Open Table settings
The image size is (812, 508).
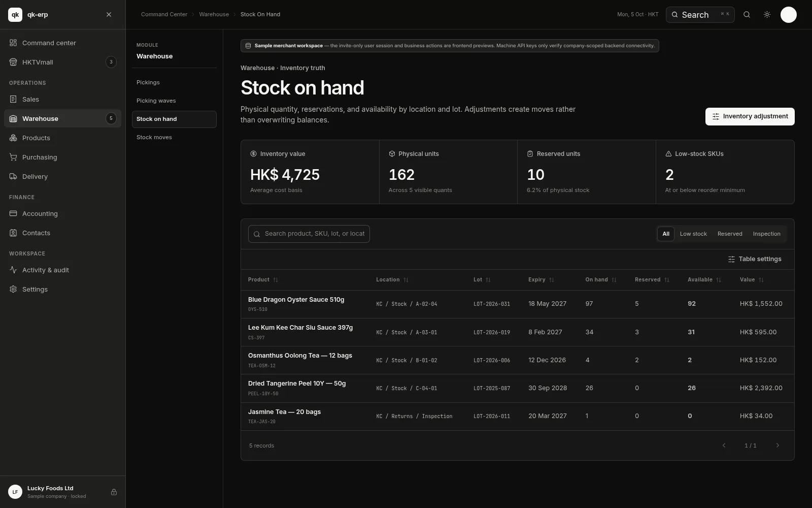click(755, 259)
